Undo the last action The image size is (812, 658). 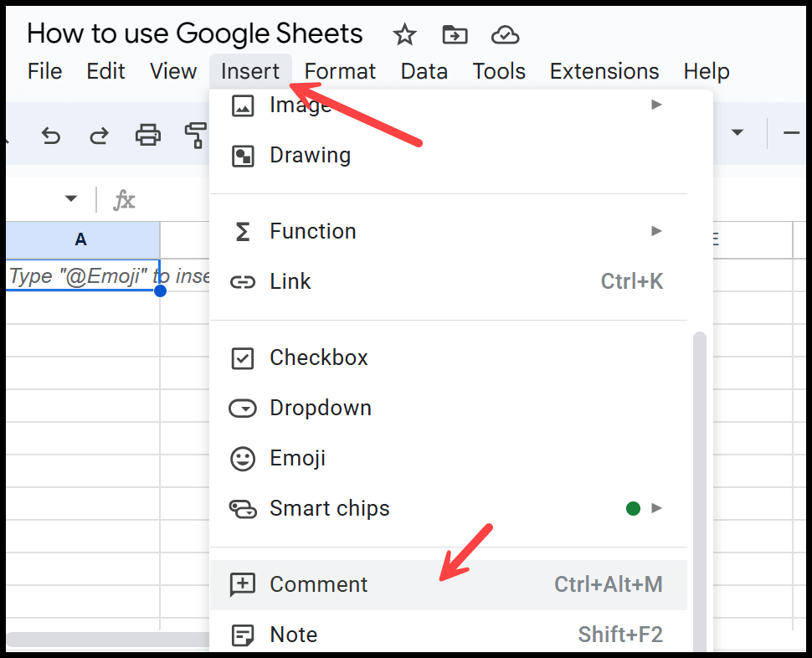tap(51, 136)
